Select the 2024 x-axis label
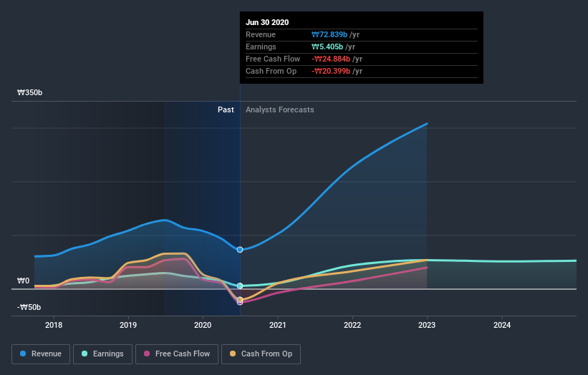The height and width of the screenshot is (375, 588). tap(502, 325)
